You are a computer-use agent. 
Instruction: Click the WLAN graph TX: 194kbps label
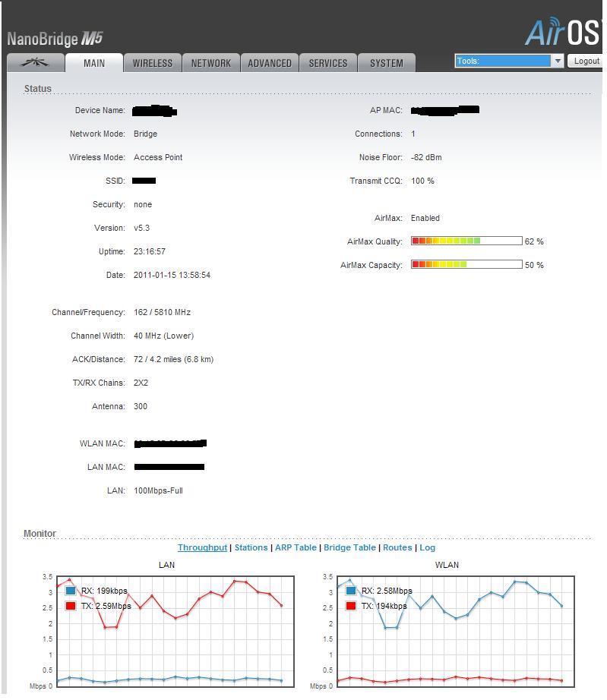[x=384, y=606]
